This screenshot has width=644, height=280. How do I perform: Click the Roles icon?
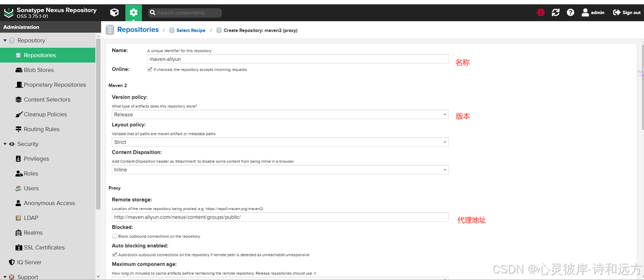[19, 173]
